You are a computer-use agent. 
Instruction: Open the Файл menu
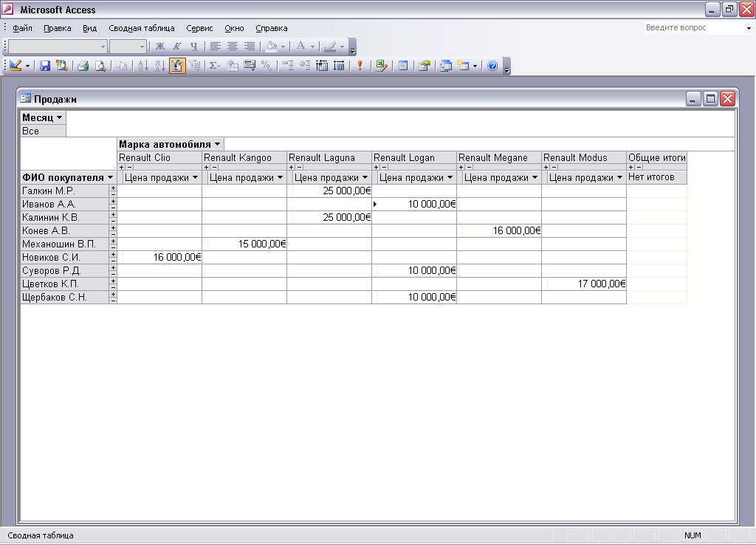pyautogui.click(x=22, y=28)
